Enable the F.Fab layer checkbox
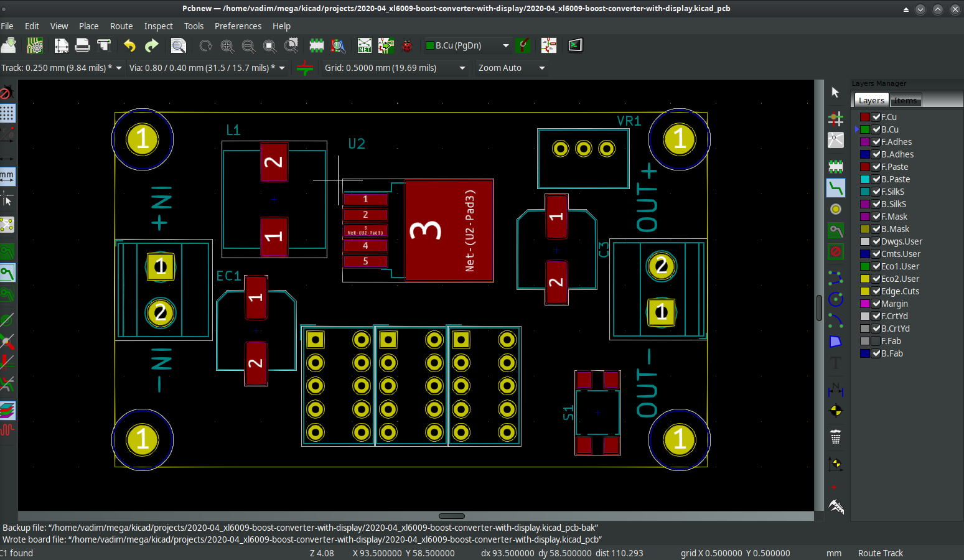964x560 pixels. (876, 341)
